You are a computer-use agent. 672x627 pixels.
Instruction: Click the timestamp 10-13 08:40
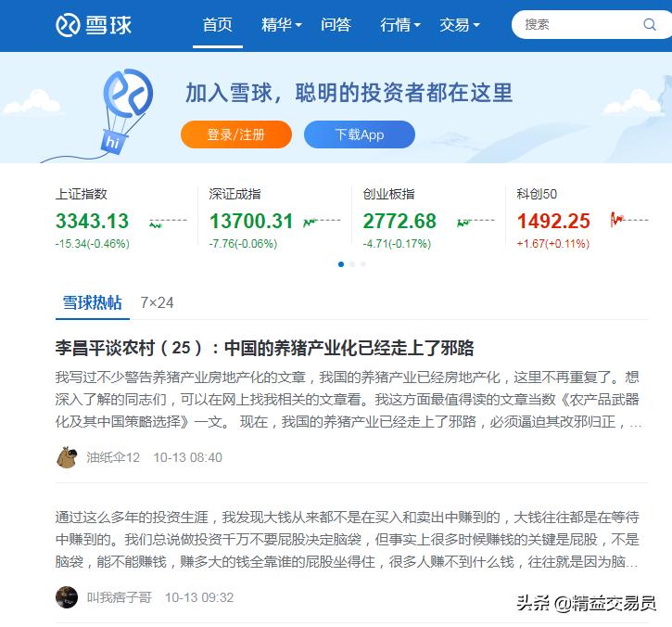click(x=188, y=457)
